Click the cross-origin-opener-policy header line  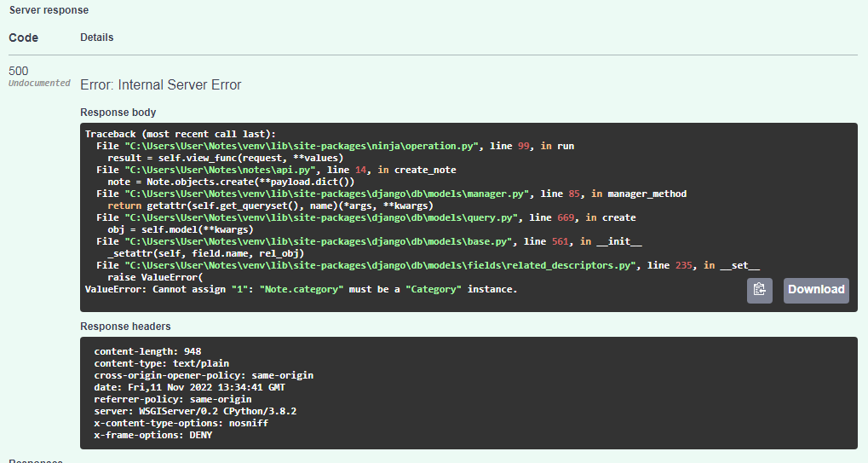coord(204,375)
